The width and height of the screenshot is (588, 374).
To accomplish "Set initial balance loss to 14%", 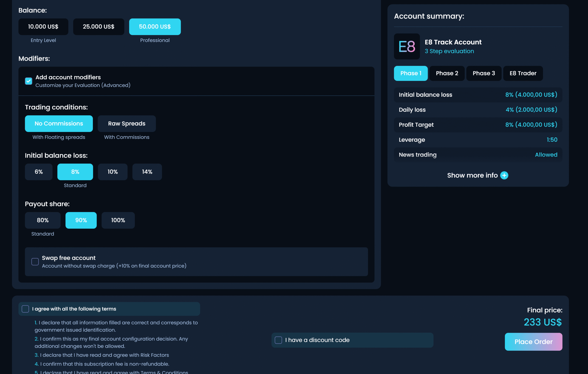I will [x=147, y=172].
